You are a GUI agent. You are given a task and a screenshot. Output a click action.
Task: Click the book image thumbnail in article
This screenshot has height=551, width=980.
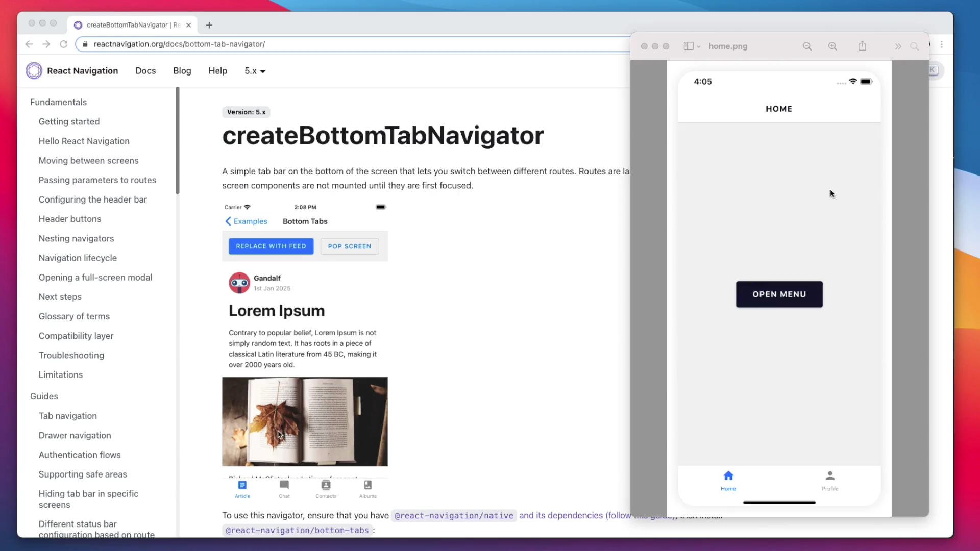pos(305,421)
